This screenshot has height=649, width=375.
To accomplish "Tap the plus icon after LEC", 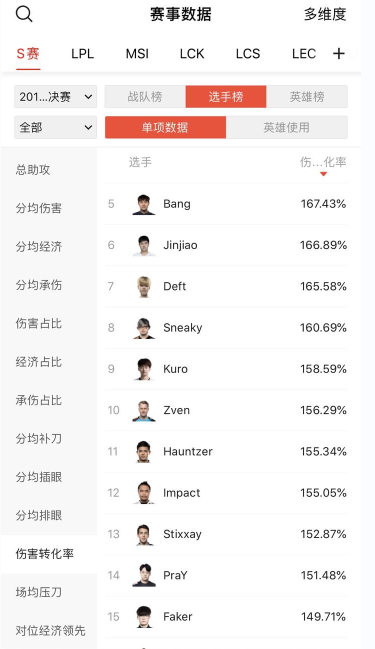I will pos(339,53).
